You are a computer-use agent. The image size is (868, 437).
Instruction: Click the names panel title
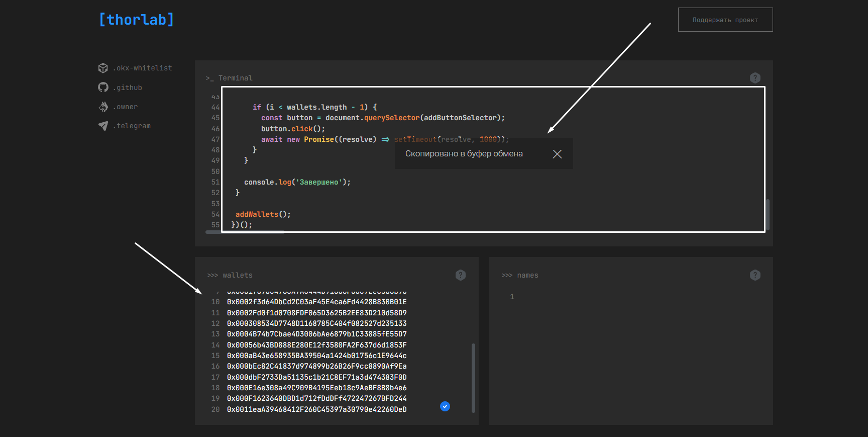click(x=520, y=275)
